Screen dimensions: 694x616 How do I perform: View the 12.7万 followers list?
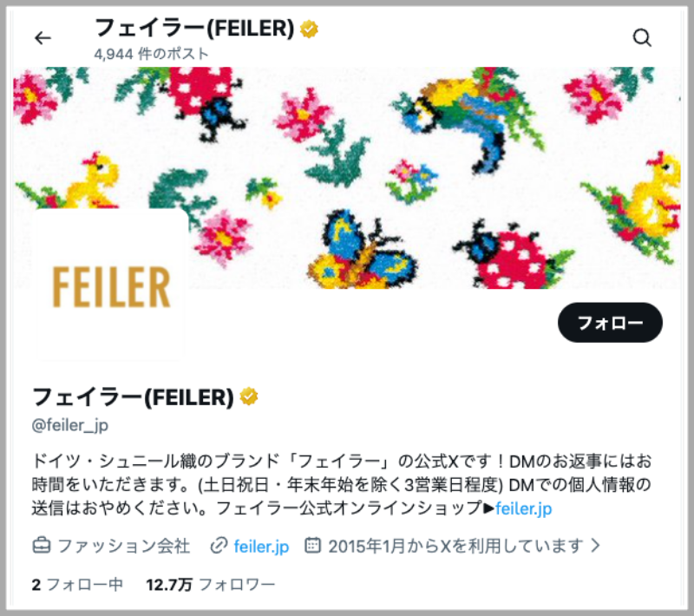[211, 585]
